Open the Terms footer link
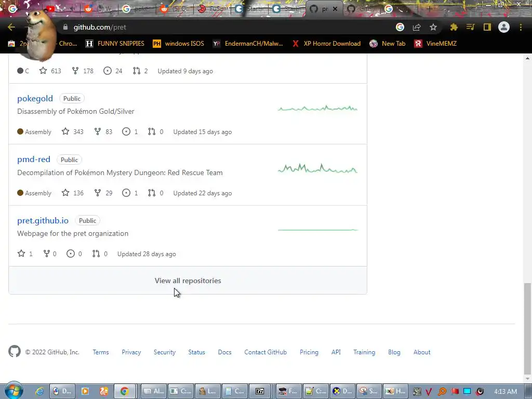532x399 pixels. [x=101, y=352]
